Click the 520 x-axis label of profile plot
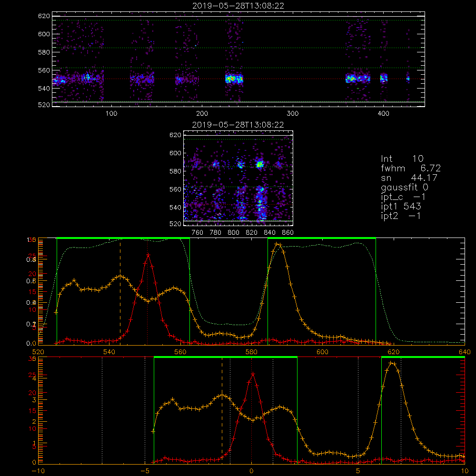Image resolution: width=476 pixels, height=476 pixels. click(x=38, y=352)
